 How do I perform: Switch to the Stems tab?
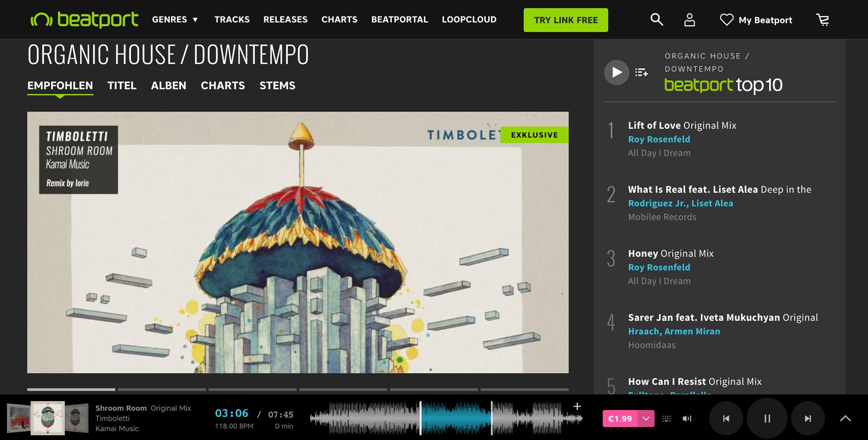(x=278, y=86)
